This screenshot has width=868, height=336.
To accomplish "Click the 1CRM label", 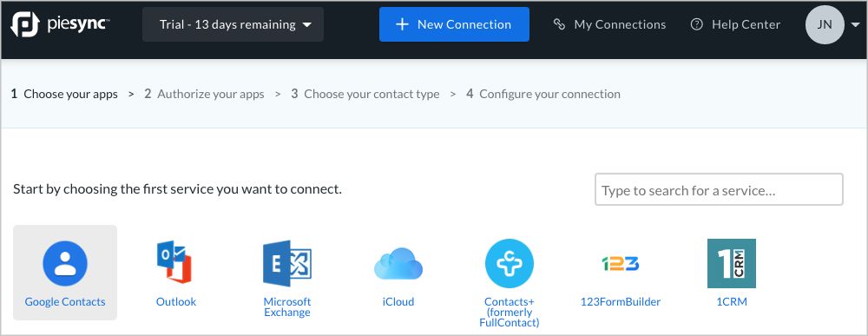I will click(731, 301).
